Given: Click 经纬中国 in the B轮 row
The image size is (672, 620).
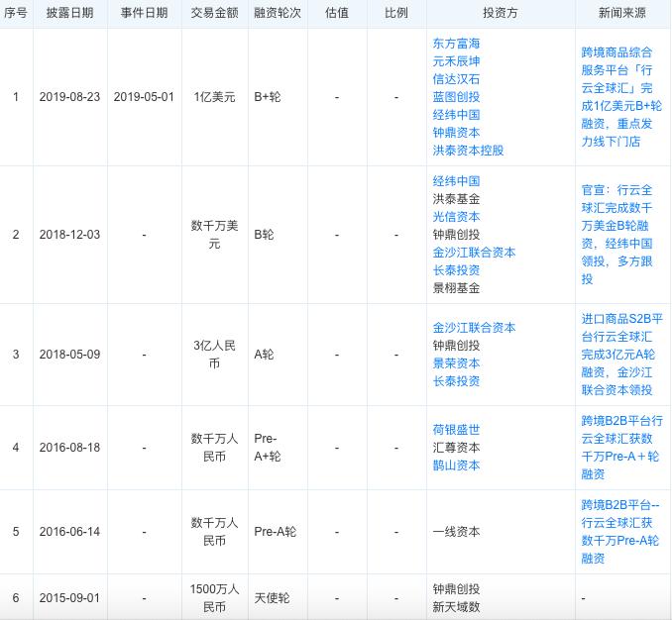Looking at the screenshot, I should point(456,181).
